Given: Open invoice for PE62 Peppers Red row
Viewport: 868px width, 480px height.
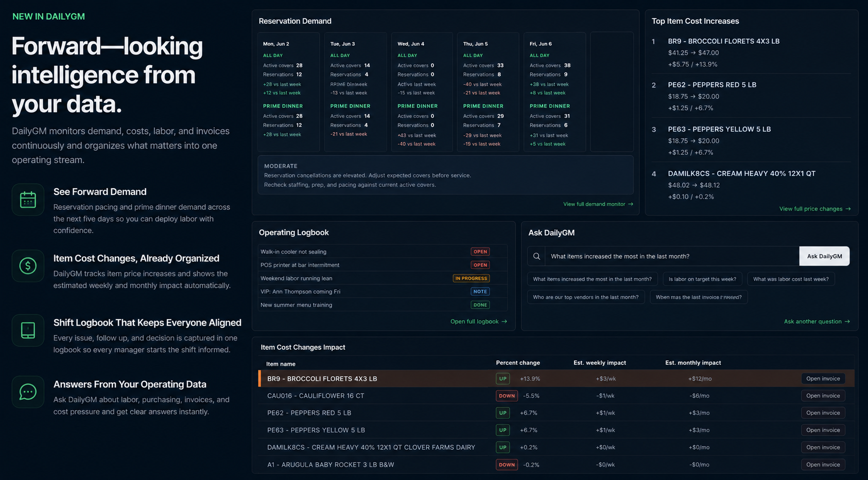Looking at the screenshot, I should (x=823, y=413).
